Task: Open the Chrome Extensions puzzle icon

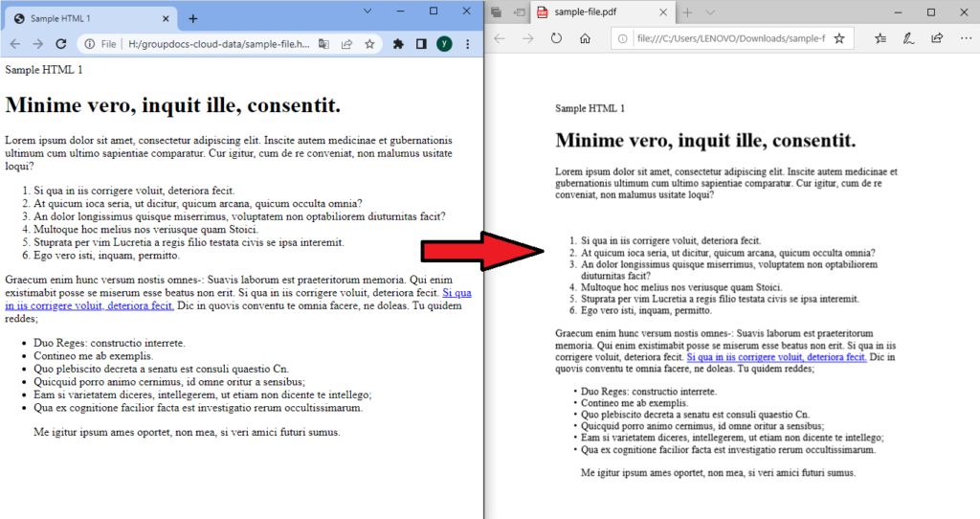Action: point(398,44)
